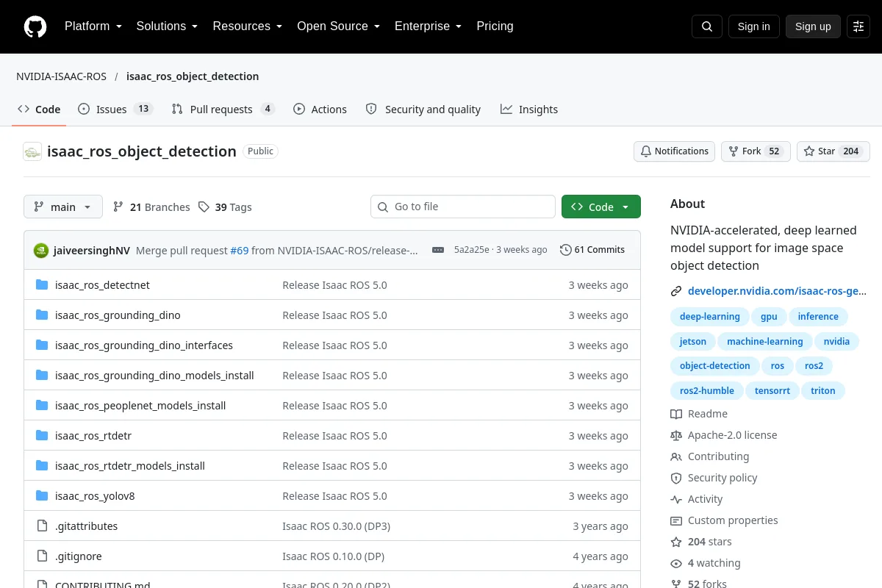882x588 pixels.
Task: Select the deep-learning topic tag
Action: (x=710, y=317)
